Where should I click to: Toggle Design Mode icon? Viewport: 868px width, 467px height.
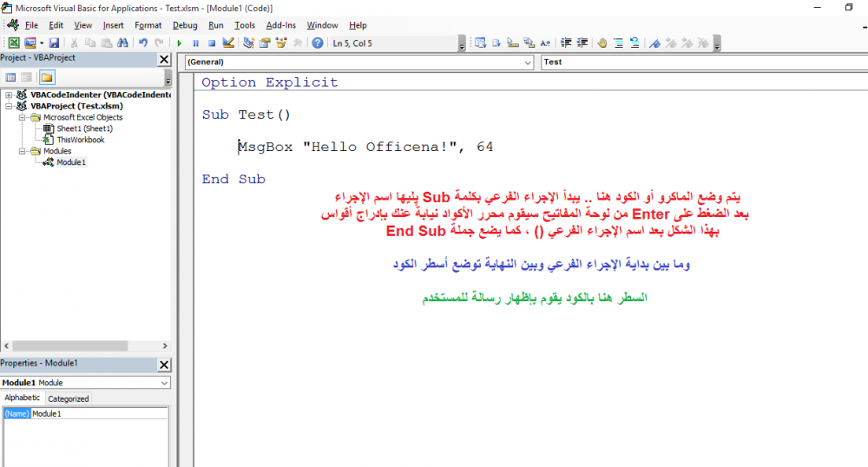tap(228, 43)
